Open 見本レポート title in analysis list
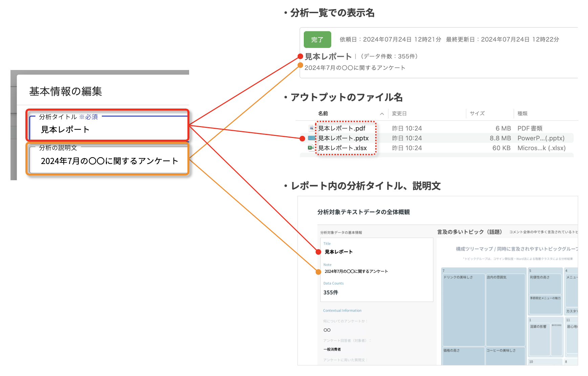 point(328,56)
